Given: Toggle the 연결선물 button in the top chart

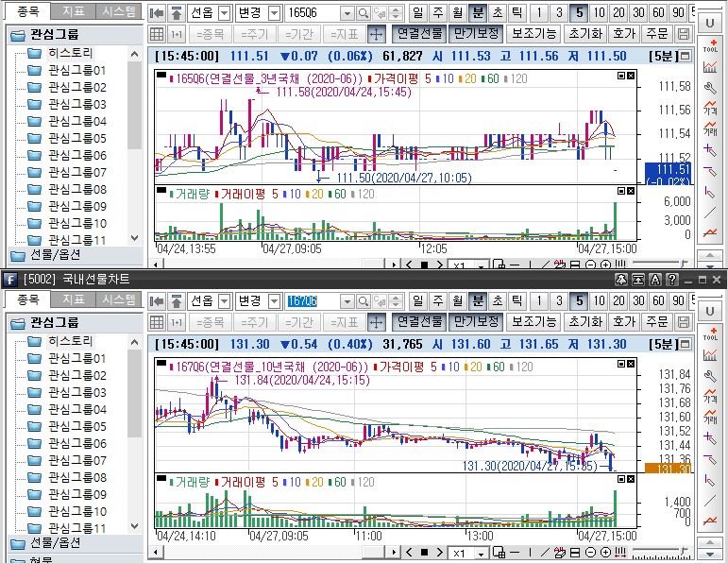Looking at the screenshot, I should tap(418, 34).
